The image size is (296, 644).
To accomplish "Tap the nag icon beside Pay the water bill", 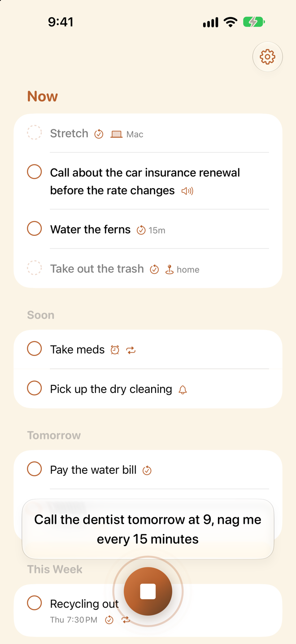I will pos(147,470).
